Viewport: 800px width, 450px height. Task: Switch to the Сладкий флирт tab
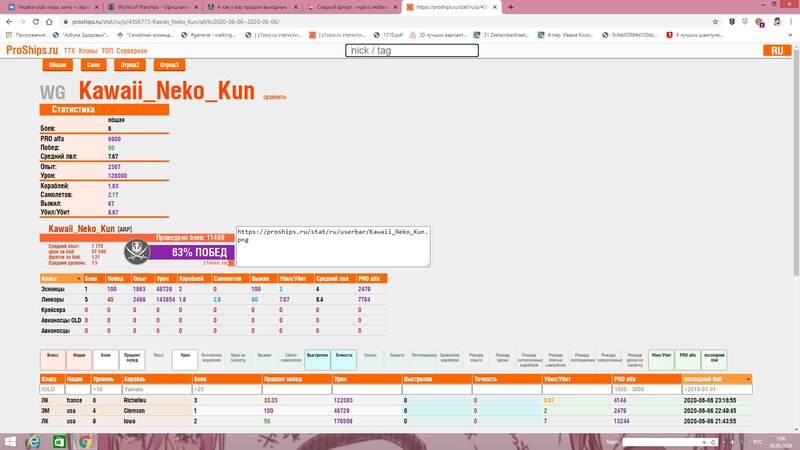pyautogui.click(x=353, y=7)
